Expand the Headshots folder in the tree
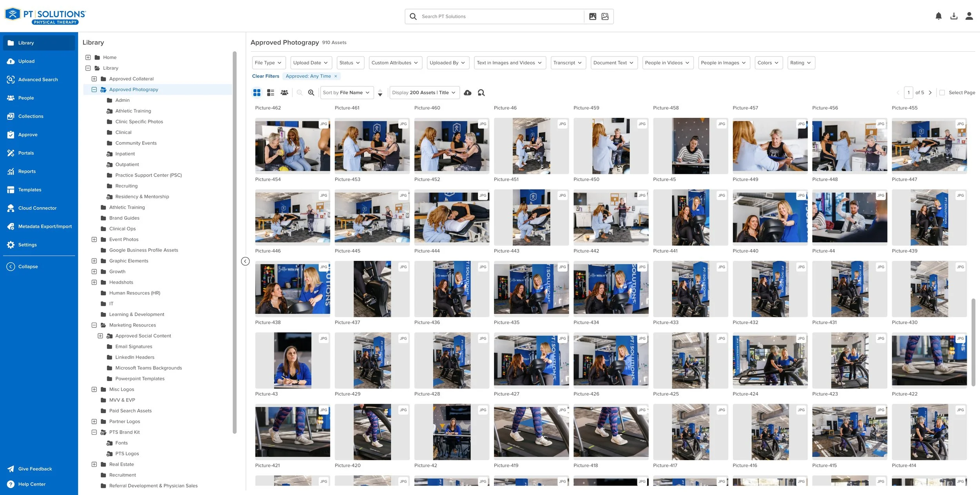 94,282
